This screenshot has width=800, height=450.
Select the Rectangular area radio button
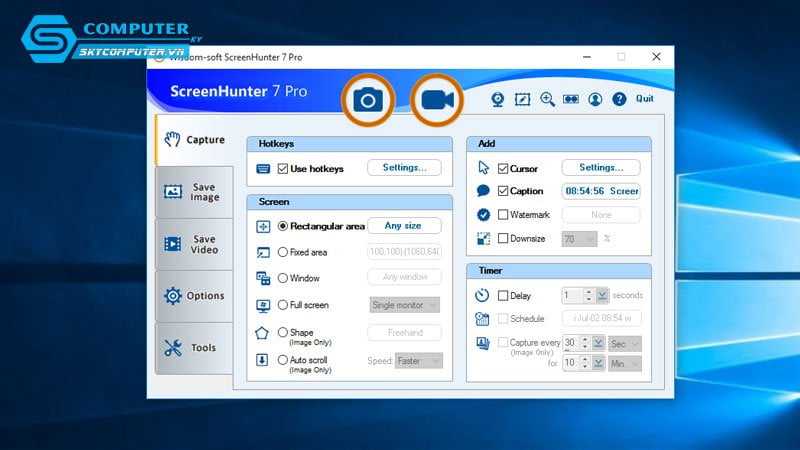point(283,226)
